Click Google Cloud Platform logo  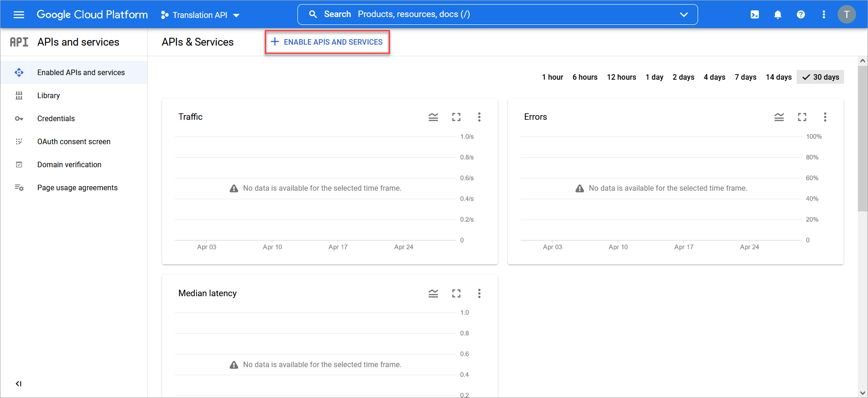92,15
